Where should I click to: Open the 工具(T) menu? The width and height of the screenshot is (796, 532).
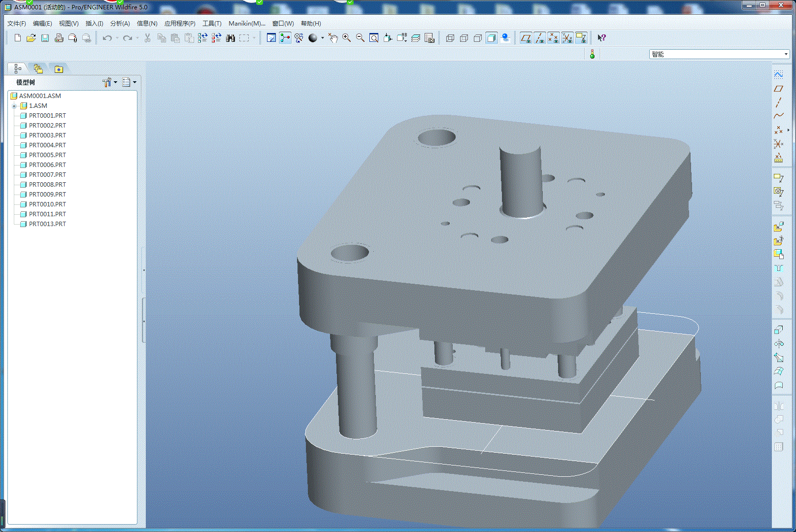212,23
